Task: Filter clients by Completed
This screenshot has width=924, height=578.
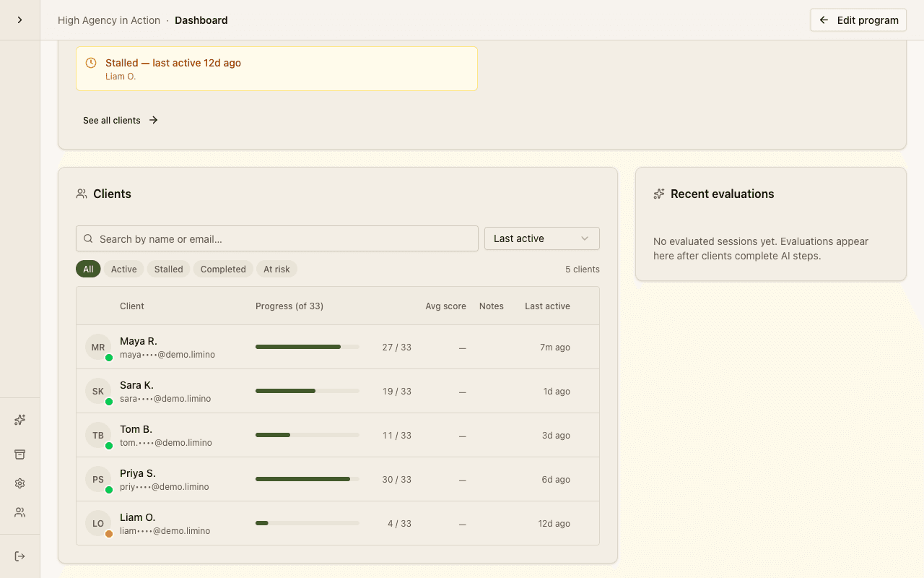Action: [223, 269]
